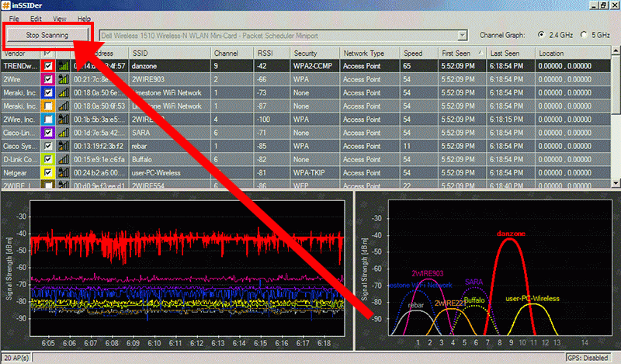Uncheck the danzone network checkbox

(x=49, y=66)
